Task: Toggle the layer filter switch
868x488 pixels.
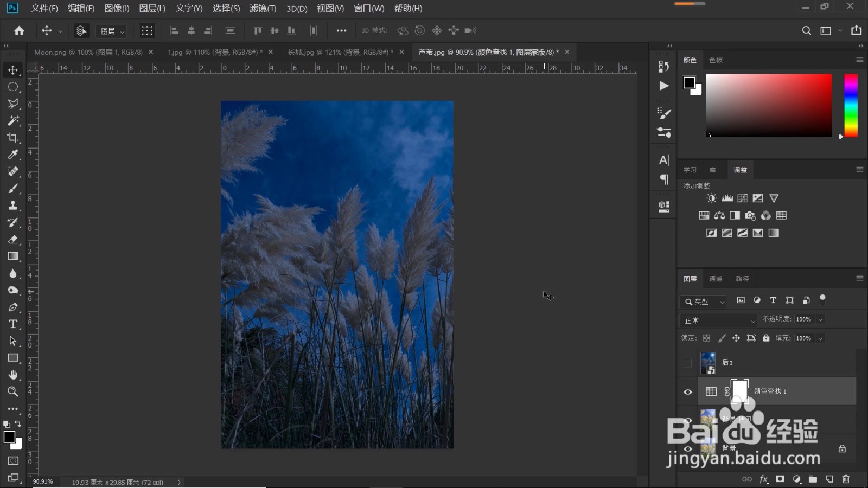Action: (822, 299)
